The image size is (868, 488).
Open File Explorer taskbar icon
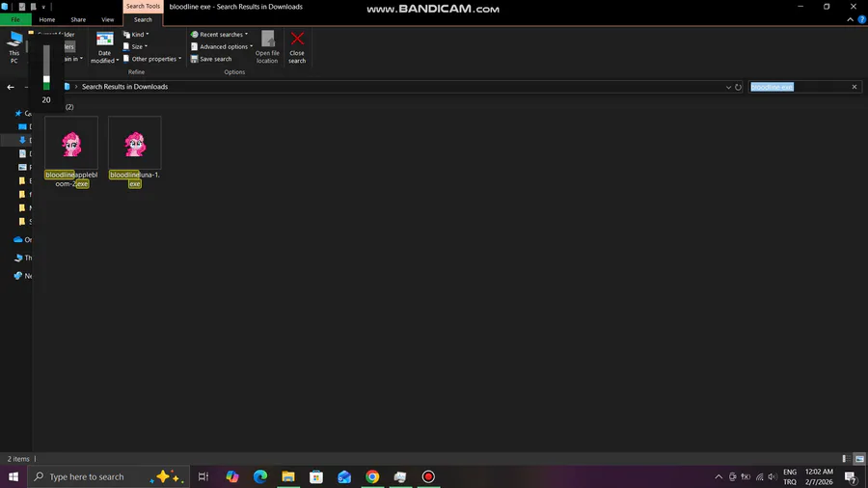[x=288, y=476]
